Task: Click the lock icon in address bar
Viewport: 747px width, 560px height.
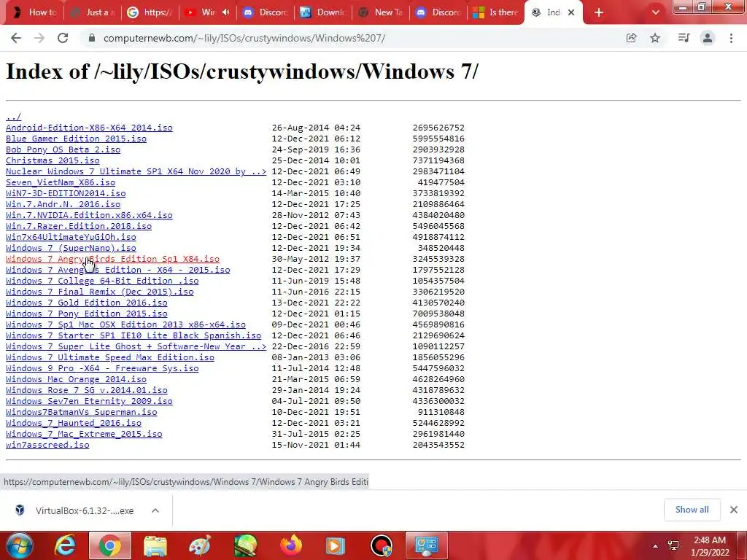Action: [91, 38]
